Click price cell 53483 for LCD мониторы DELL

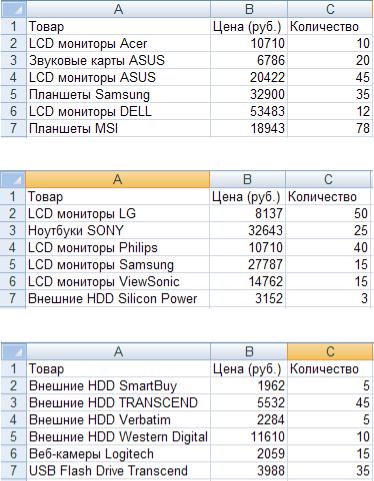point(249,111)
